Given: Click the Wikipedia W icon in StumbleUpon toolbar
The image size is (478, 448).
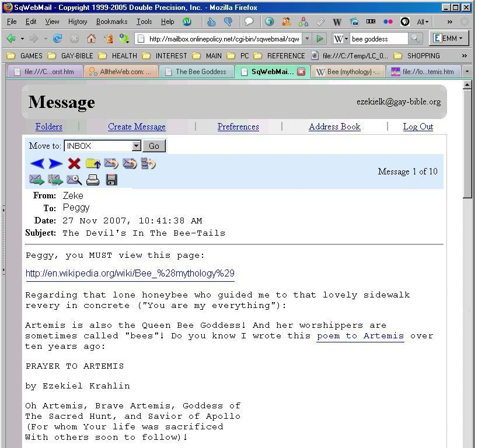Looking at the screenshot, I should click(337, 22).
